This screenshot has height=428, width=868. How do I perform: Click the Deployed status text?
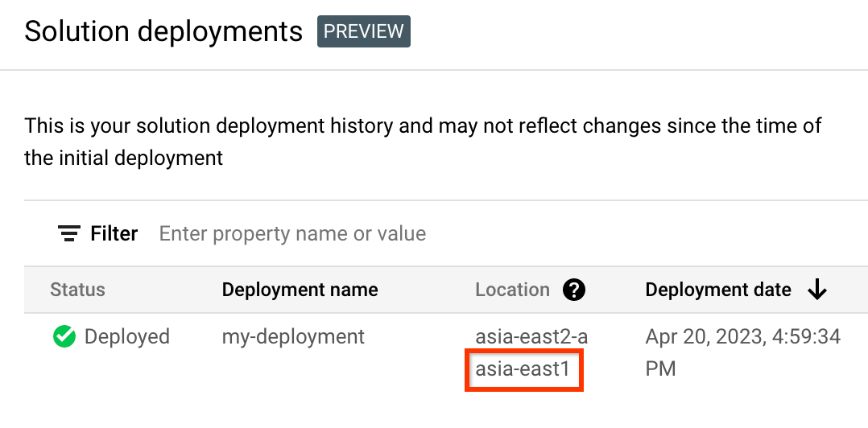tap(127, 336)
